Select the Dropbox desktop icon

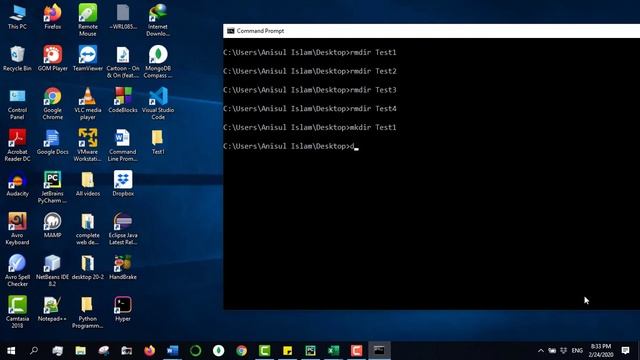[123, 184]
